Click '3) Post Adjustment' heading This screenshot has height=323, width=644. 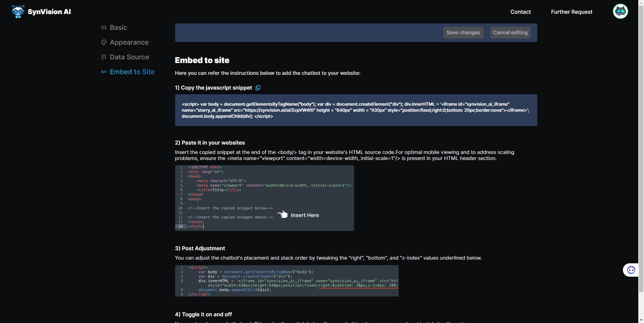coord(200,249)
